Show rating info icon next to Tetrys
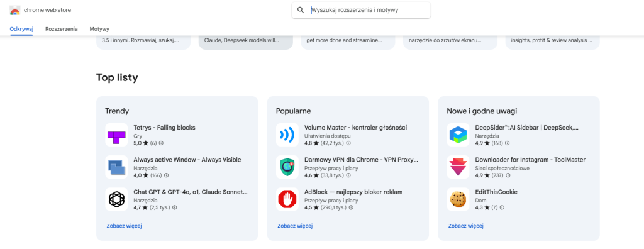The width and height of the screenshot is (644, 249). [x=161, y=143]
